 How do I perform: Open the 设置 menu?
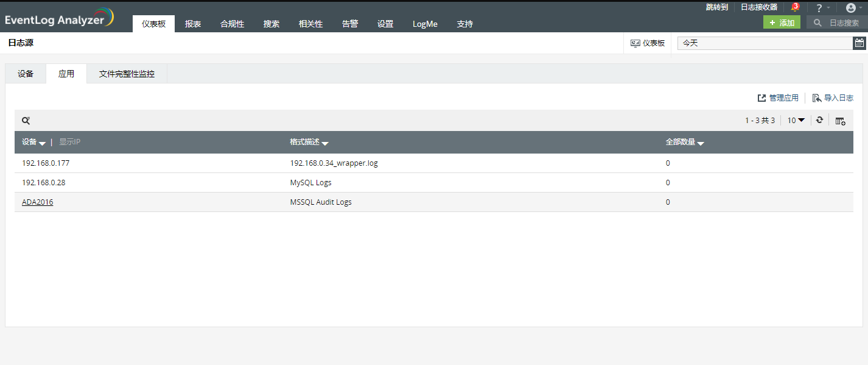click(385, 24)
